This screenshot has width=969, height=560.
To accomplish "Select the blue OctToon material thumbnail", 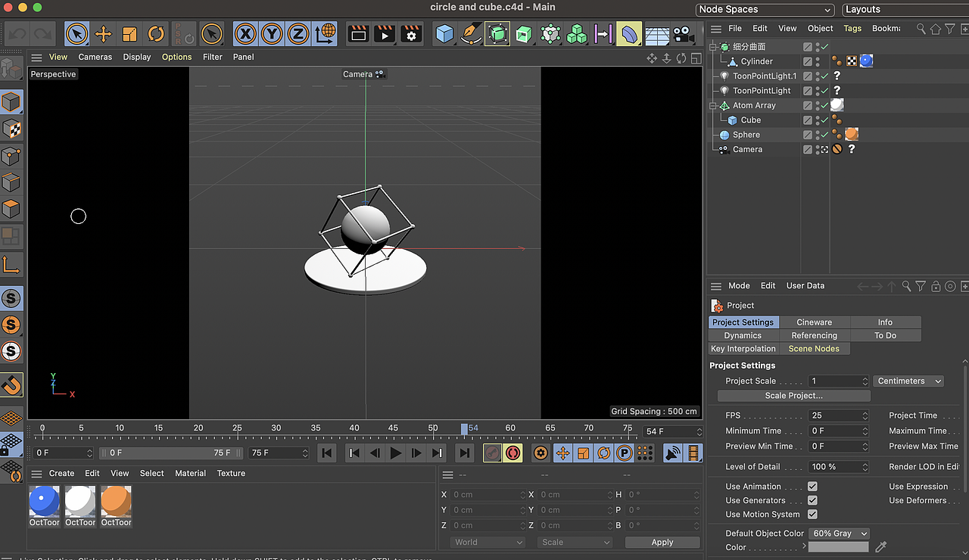I will coord(45,501).
